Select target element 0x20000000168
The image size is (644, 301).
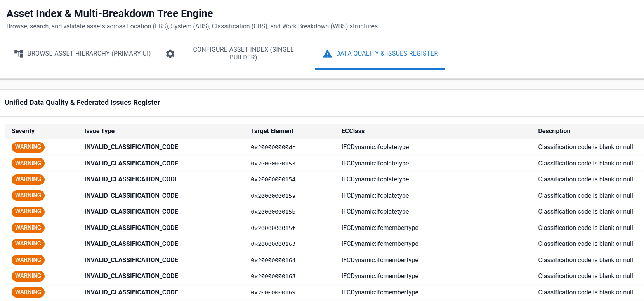(x=273, y=276)
